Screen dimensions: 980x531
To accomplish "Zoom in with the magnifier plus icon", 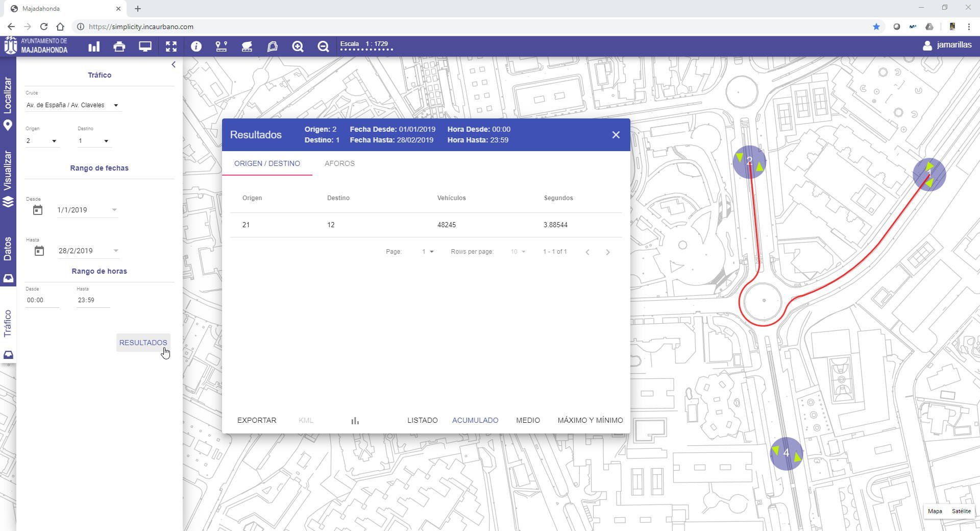I will [x=298, y=47].
